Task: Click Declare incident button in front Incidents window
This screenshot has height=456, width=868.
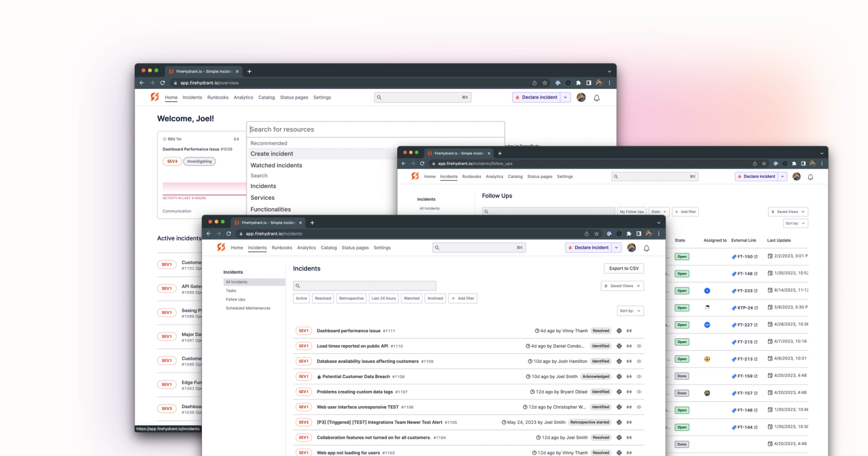Action: [x=589, y=248]
